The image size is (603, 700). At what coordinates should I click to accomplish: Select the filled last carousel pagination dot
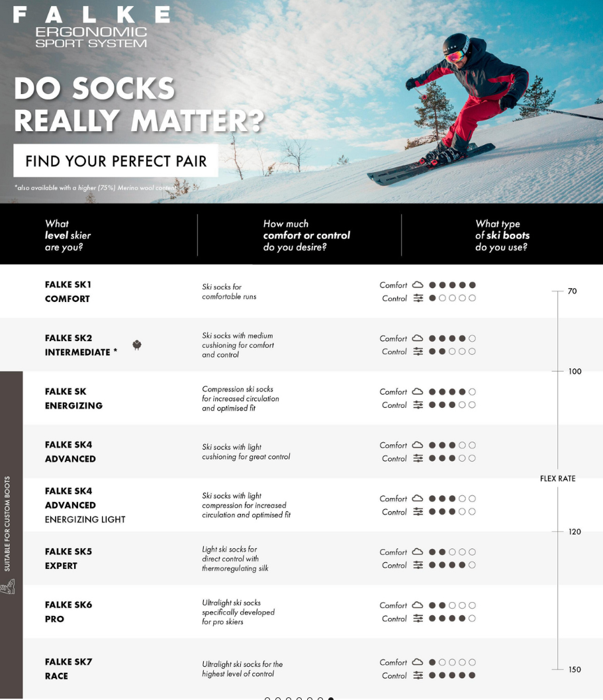tap(331, 699)
